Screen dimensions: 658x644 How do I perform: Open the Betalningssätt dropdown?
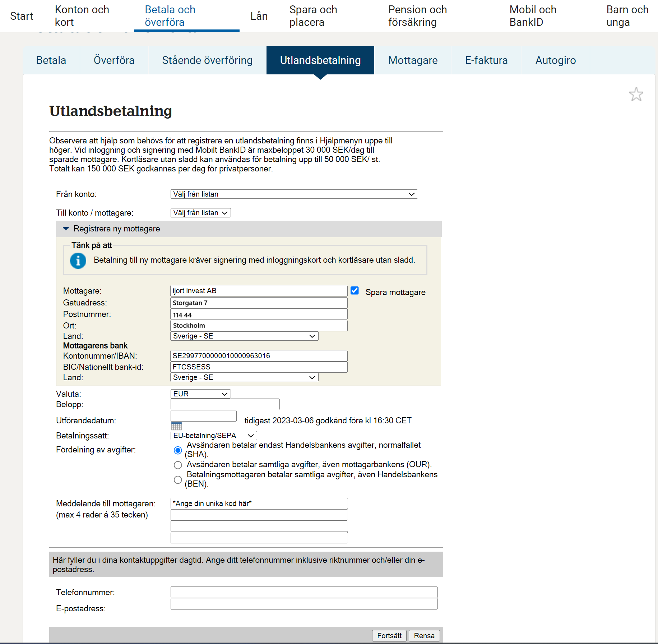(213, 436)
